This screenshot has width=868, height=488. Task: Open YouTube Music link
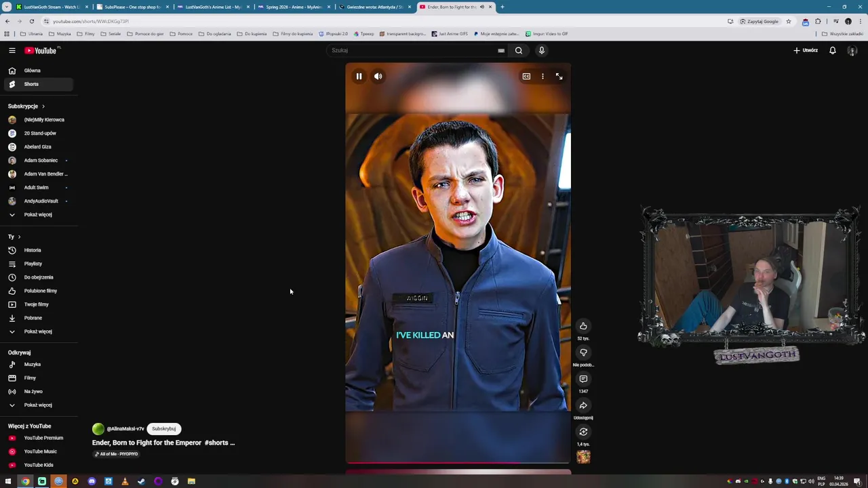(39, 451)
